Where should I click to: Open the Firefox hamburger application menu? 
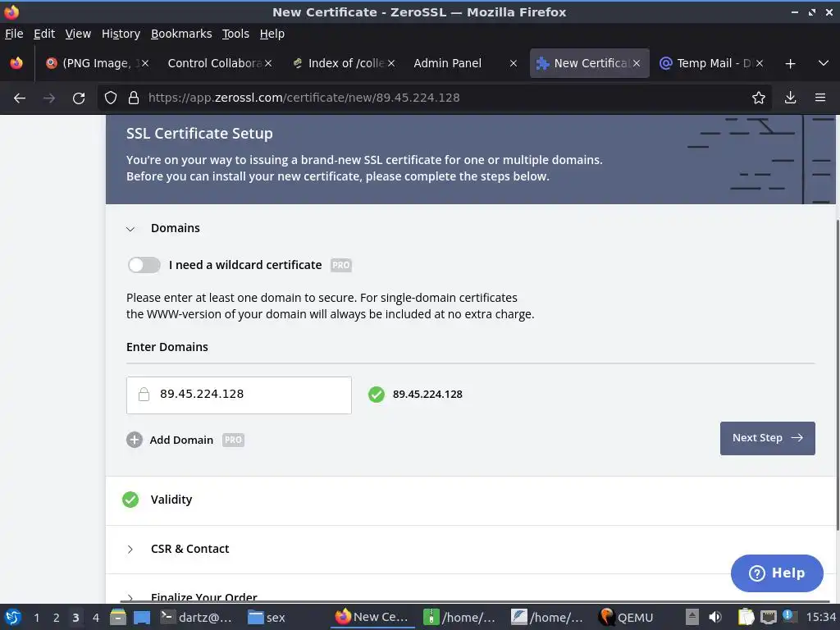(820, 98)
